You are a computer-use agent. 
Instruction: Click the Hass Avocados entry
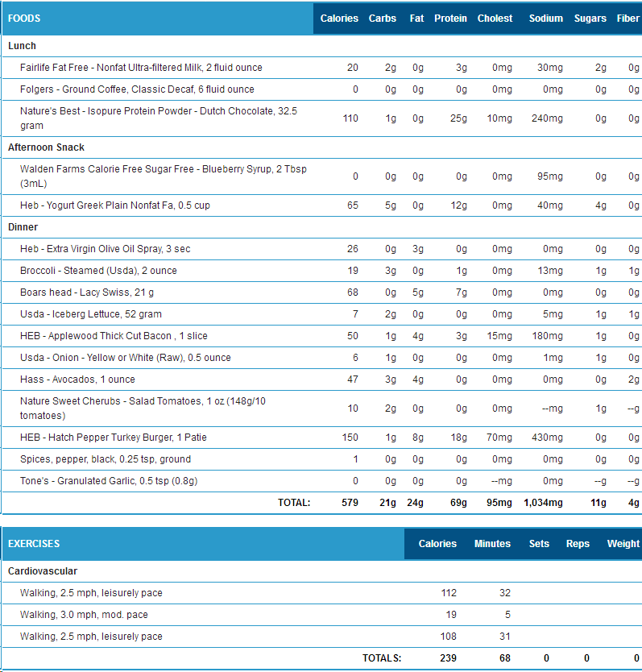(77, 380)
